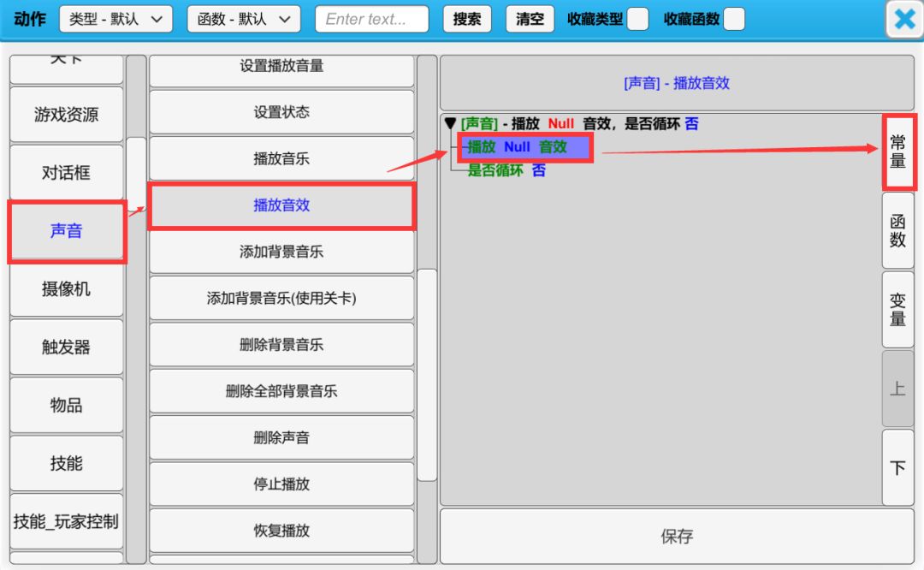
Task: Toggle the 收藏函数 checkbox
Action: [733, 19]
